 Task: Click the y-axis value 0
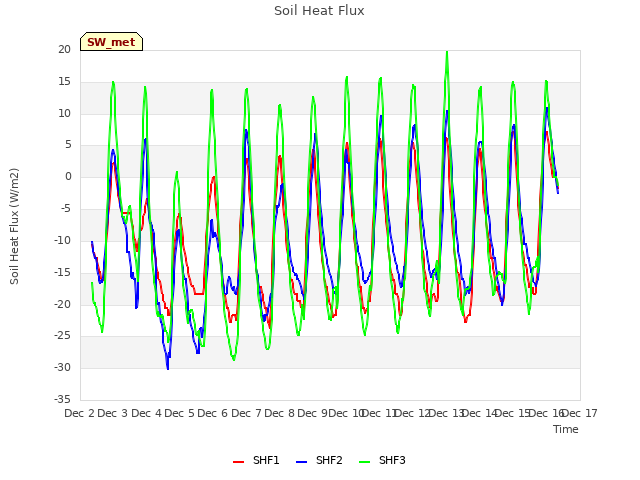68,176
